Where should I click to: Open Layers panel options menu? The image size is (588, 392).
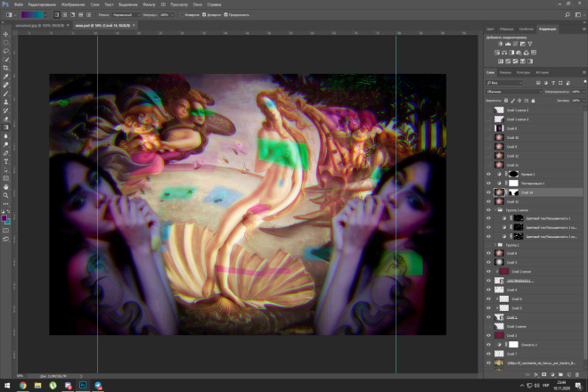(x=584, y=72)
